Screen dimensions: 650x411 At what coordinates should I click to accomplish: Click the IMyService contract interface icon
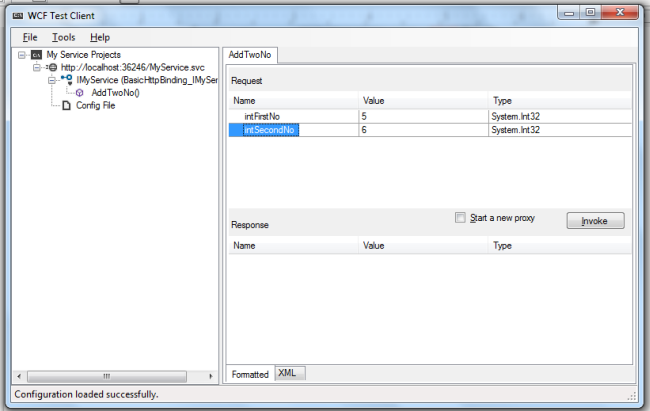67,79
